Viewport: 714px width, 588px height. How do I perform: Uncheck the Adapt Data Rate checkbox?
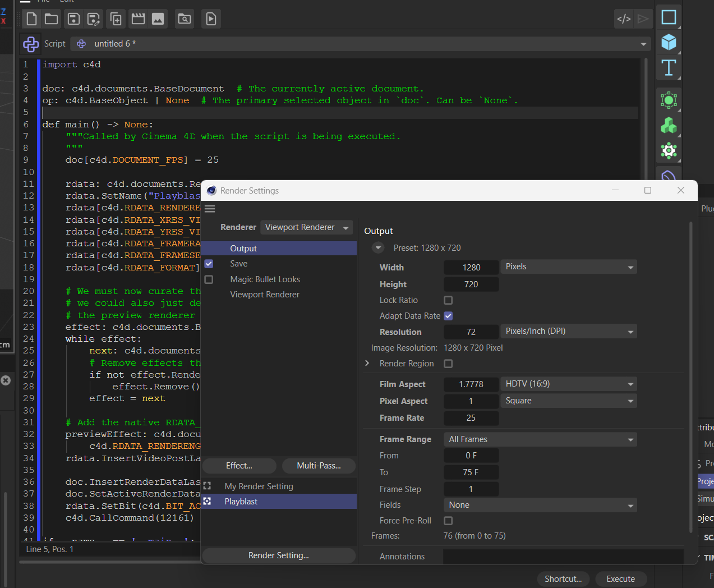pyautogui.click(x=448, y=316)
